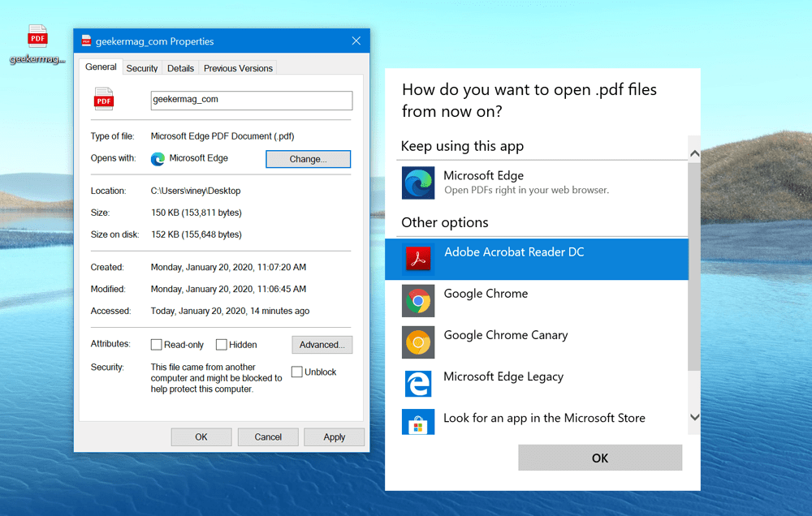The height and width of the screenshot is (516, 812).
Task: Click the size value "150 KB (153,811 bytes)"
Action: pyautogui.click(x=197, y=213)
